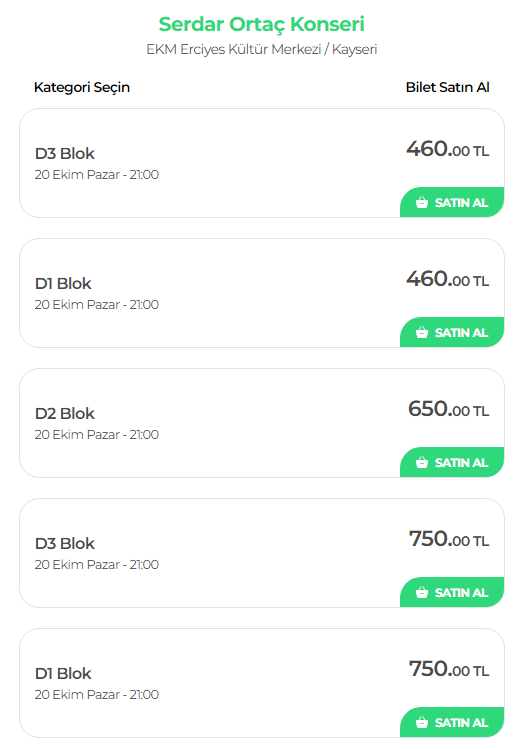Buy D2 Blok ticket with SATIN AL
The height and width of the screenshot is (749, 519).
(x=452, y=462)
